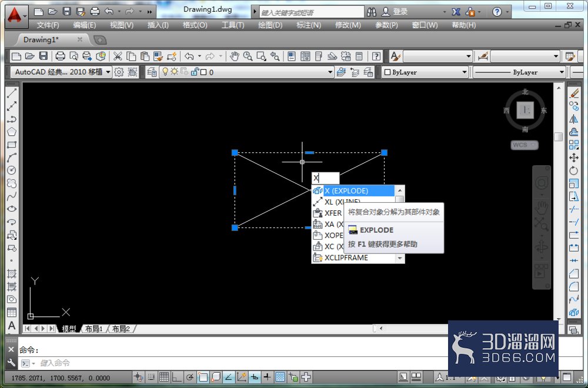Viewport: 588px width, 388px height.
Task: Close the Drawing1 file tab
Action: click(79, 39)
